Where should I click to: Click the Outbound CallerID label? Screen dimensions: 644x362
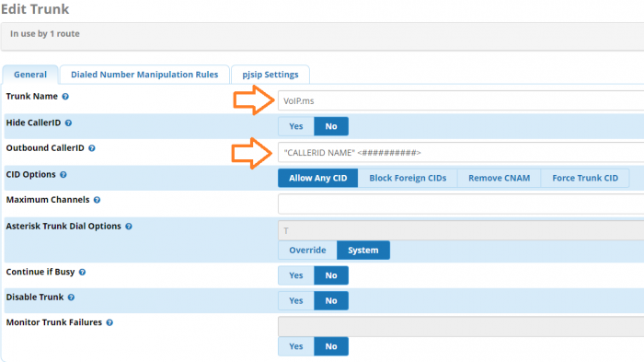(x=45, y=148)
